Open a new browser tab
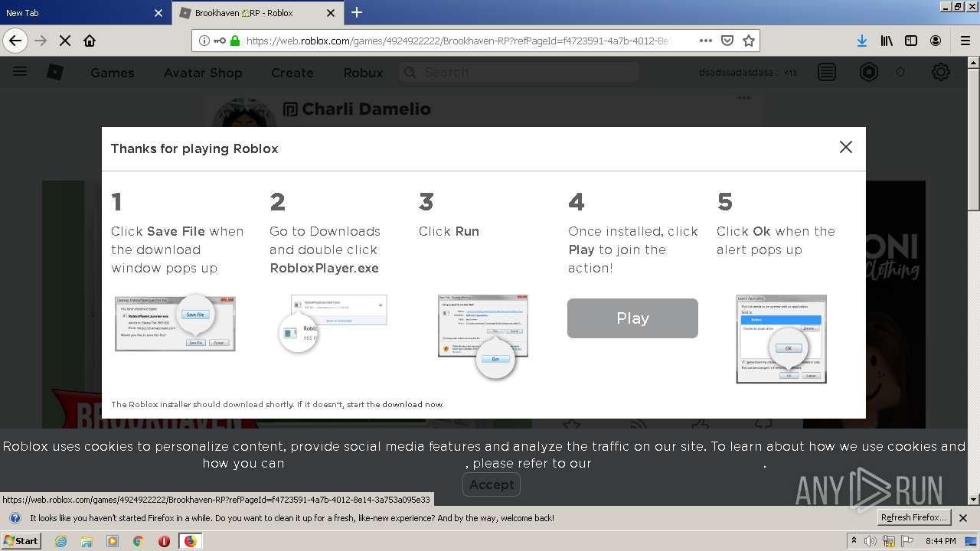 click(x=357, y=12)
